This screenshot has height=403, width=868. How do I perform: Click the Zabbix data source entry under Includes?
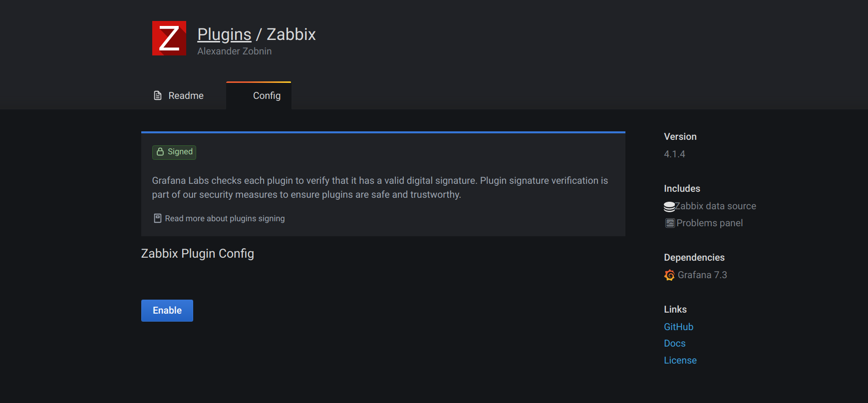716,206
